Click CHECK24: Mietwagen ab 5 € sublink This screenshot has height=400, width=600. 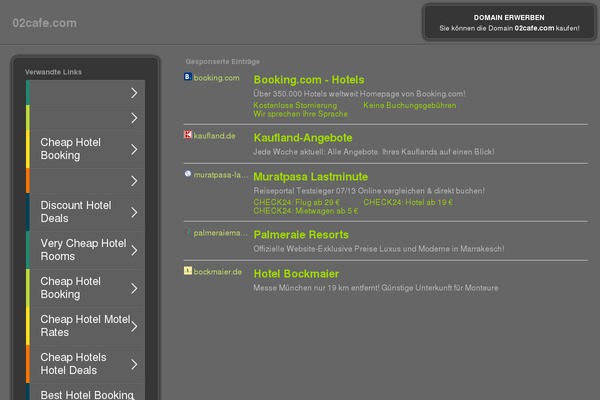point(305,211)
